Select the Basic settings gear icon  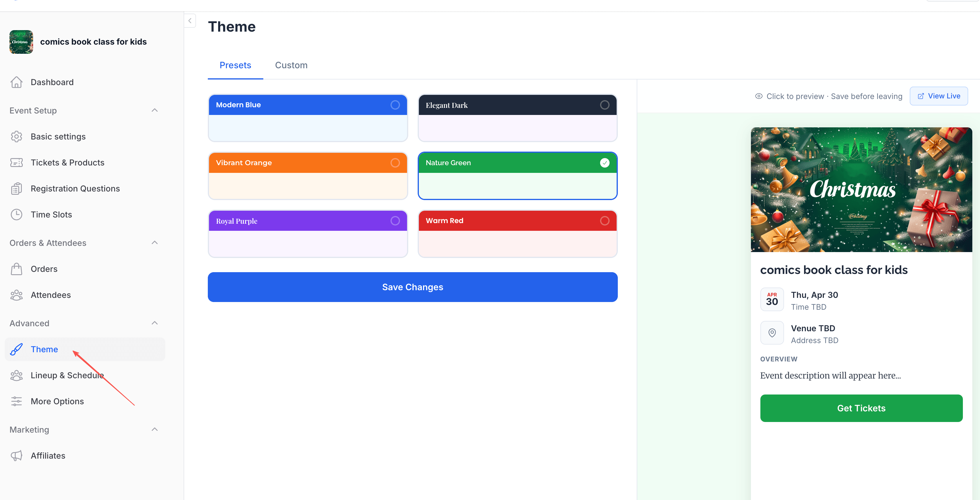[x=17, y=136]
